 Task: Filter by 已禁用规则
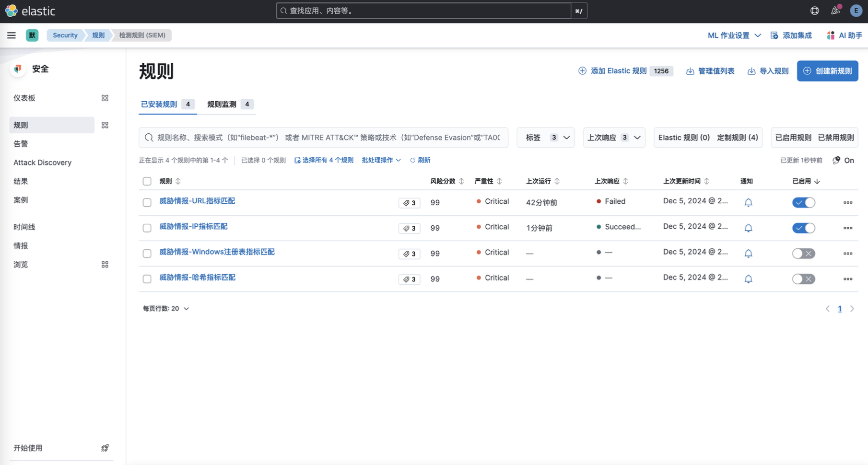[x=836, y=138]
